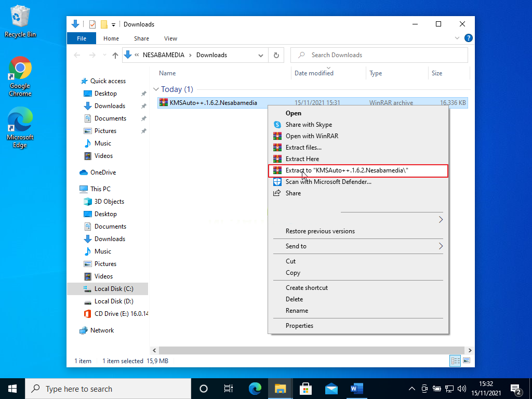Open Recycle Bin desktop icon
Viewport: 532px width, 399px height.
[x=20, y=22]
